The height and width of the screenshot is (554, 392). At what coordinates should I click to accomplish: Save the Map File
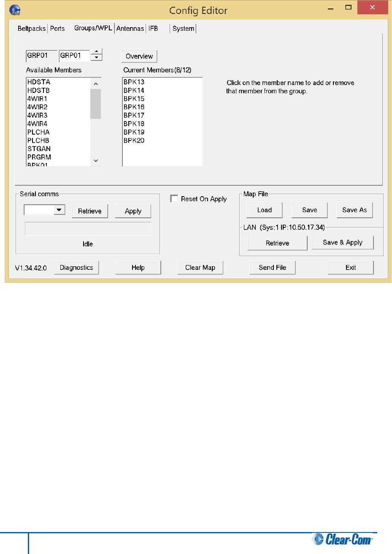[x=310, y=210]
